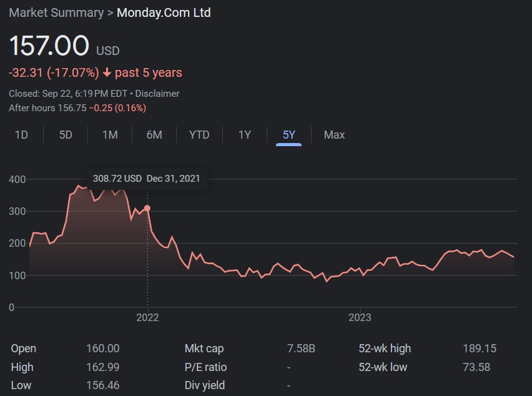Click the Open value 160.00
The image size is (532, 396).
103,349
